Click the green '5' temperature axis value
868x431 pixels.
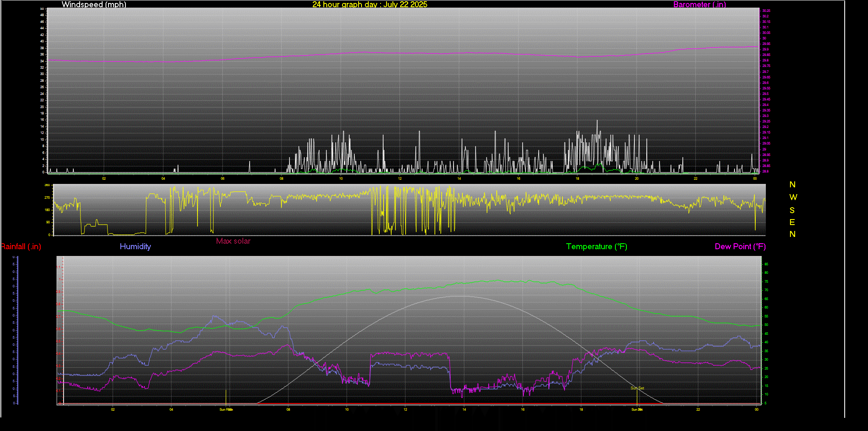tap(765, 403)
